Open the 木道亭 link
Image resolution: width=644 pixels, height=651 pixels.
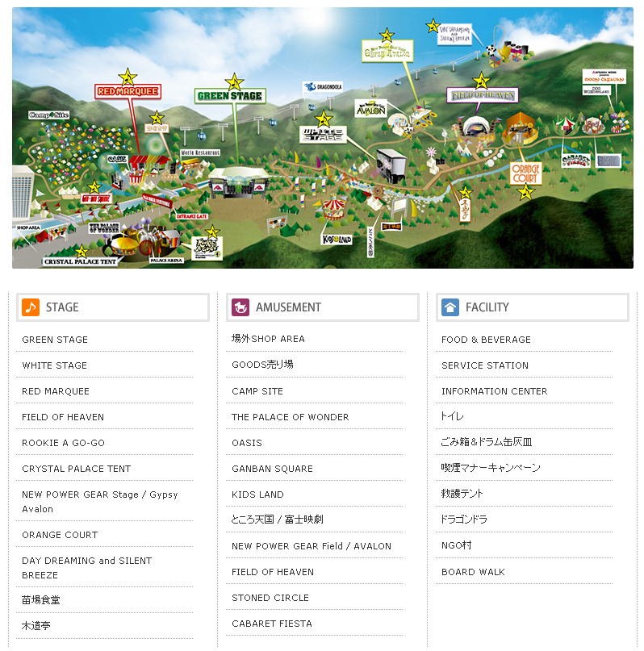pyautogui.click(x=36, y=625)
